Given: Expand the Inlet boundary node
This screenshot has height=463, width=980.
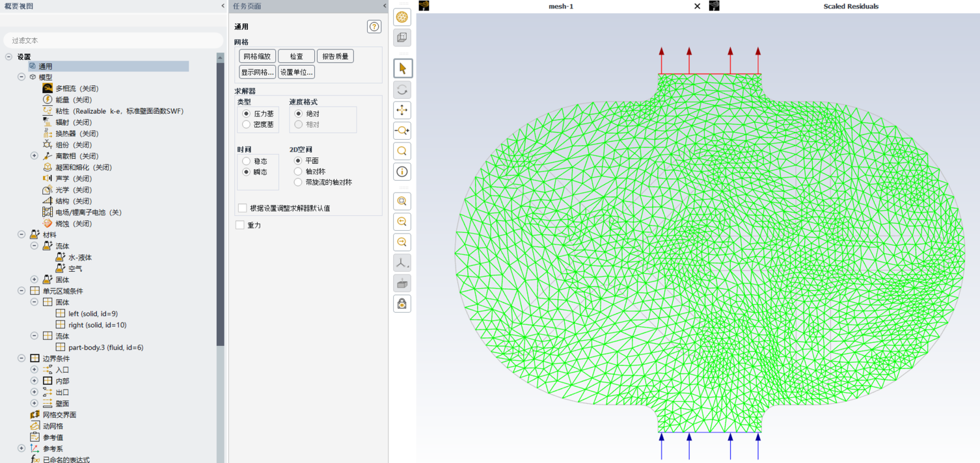Looking at the screenshot, I should coord(34,370).
